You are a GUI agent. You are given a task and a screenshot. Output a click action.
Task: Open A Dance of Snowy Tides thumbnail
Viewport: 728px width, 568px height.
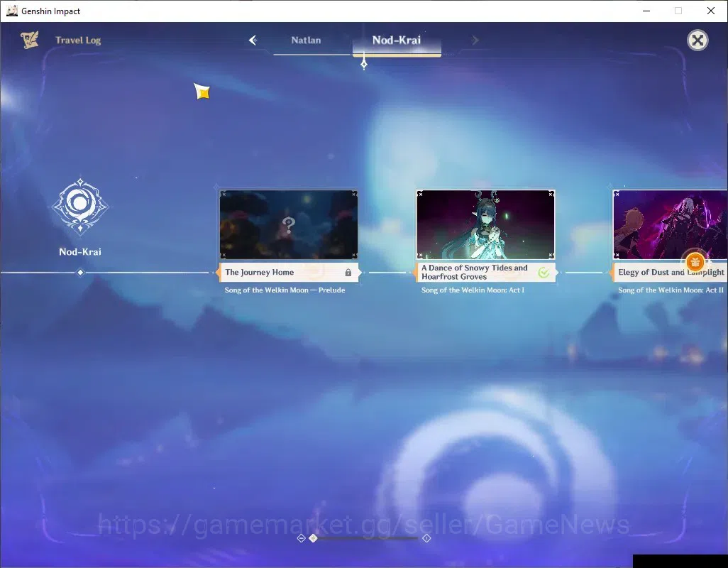(485, 224)
